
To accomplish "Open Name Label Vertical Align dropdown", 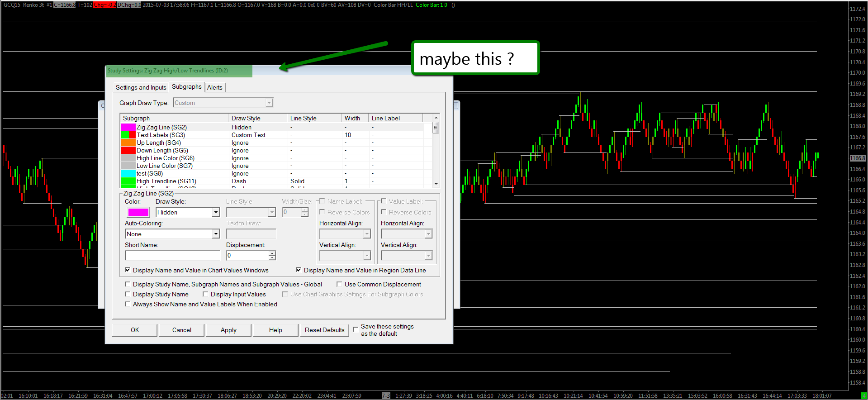I will coord(345,256).
